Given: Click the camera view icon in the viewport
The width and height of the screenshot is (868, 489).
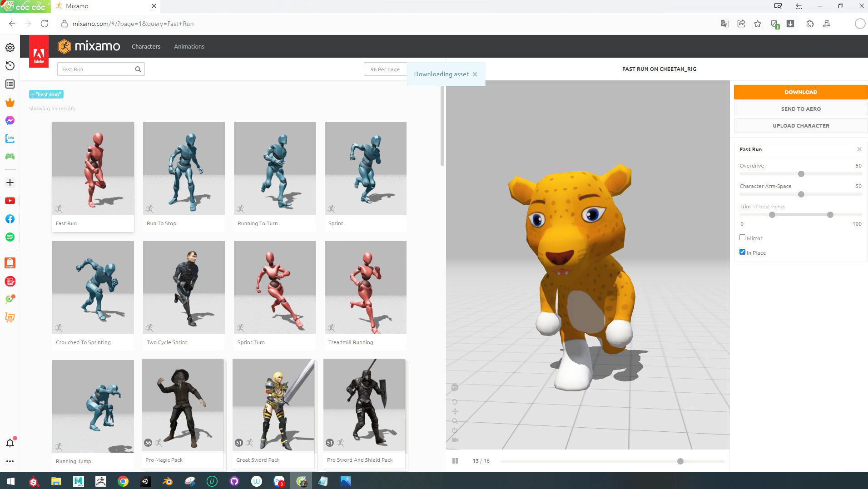Looking at the screenshot, I should click(x=455, y=439).
